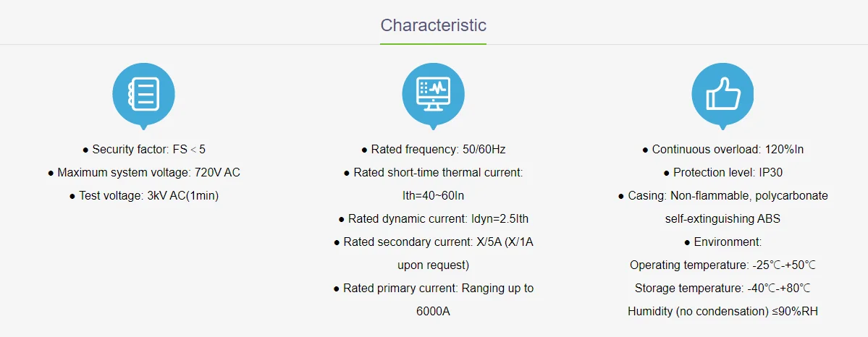The height and width of the screenshot is (337, 868).
Task: Click the green underline below Characteristic
Action: pyautogui.click(x=434, y=43)
